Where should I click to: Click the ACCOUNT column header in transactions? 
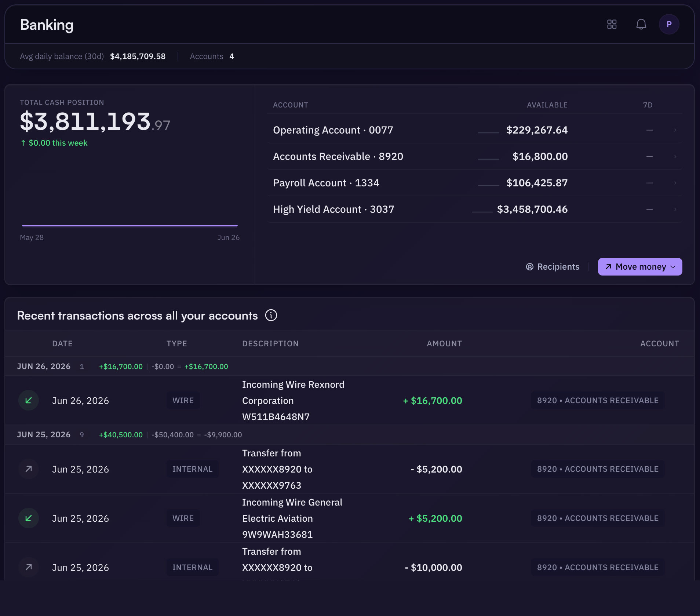[x=660, y=343]
